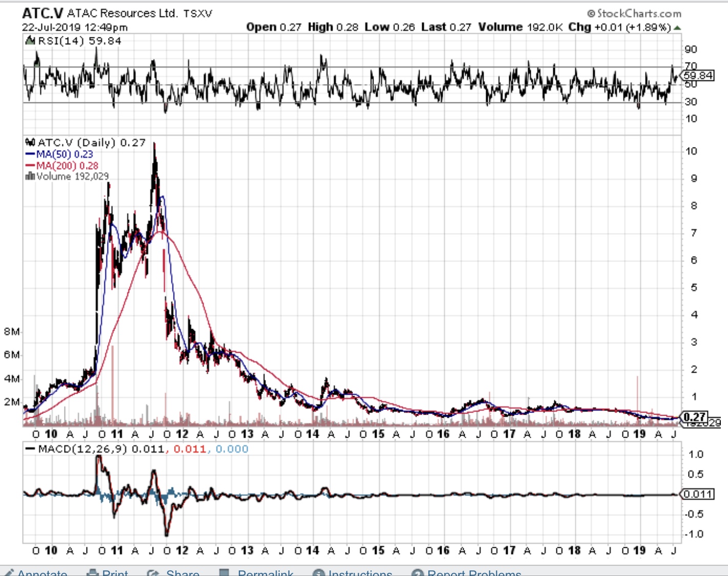This screenshot has width=728, height=576.
Task: Click the TSXV exchange label
Action: click(x=198, y=14)
